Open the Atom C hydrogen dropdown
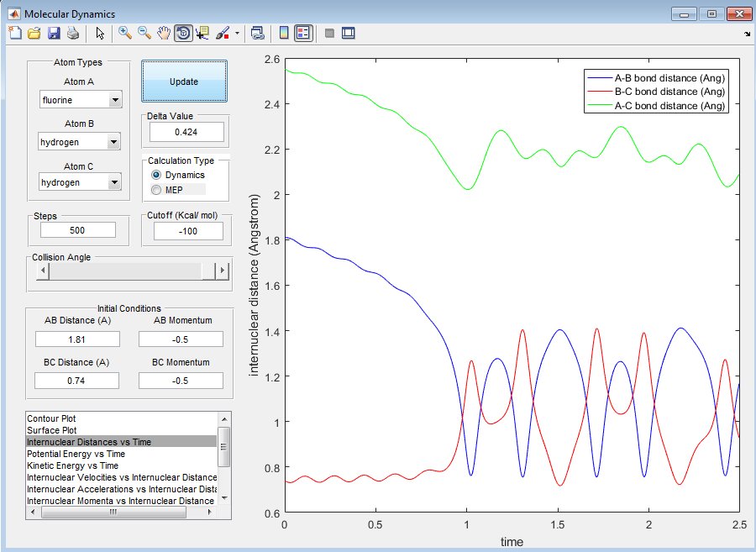Screen dimensions: 756x552 tap(115, 182)
